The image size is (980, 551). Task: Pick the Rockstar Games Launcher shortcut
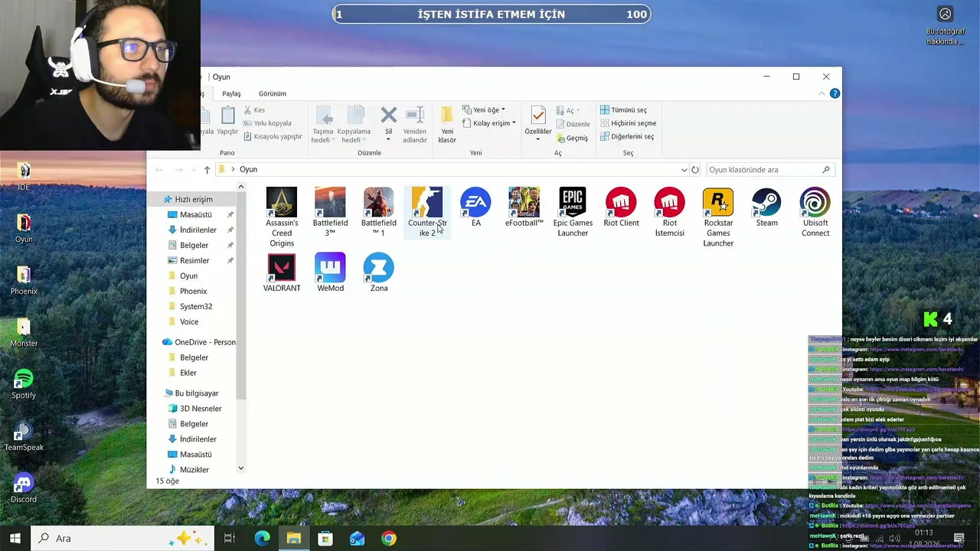718,217
